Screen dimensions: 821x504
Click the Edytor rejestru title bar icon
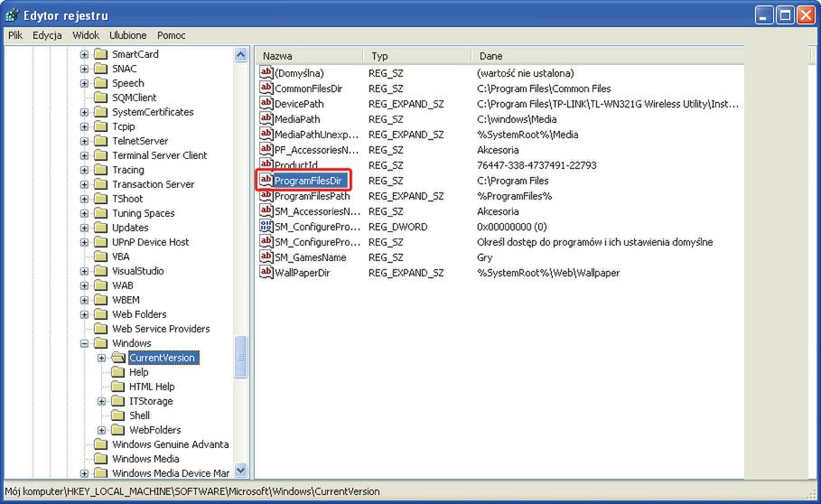pyautogui.click(x=12, y=14)
